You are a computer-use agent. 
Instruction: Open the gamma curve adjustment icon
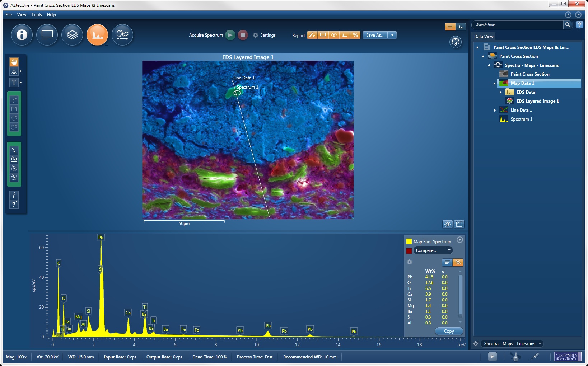[459, 224]
